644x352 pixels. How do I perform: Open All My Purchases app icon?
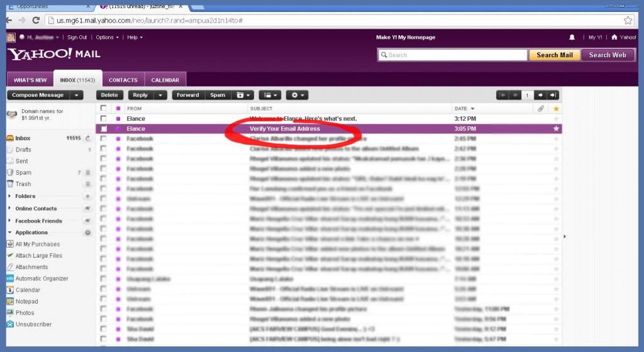coord(10,244)
